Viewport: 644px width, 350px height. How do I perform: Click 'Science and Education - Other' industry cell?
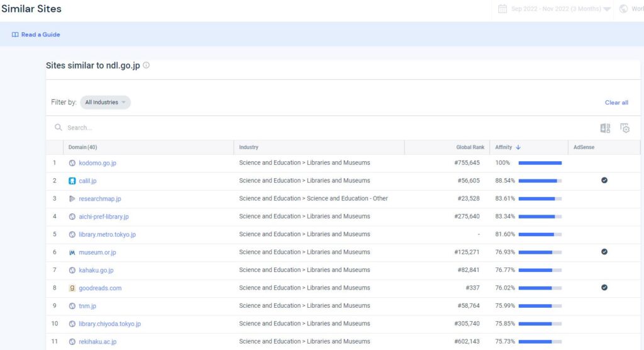click(313, 198)
